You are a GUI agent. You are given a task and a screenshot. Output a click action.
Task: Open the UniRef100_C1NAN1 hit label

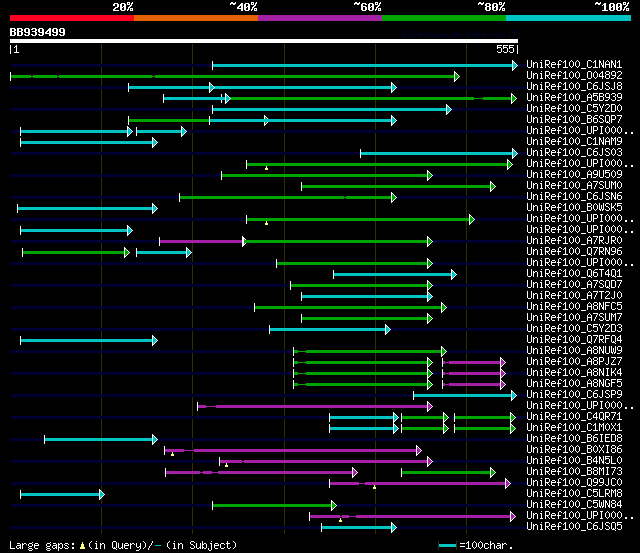point(574,64)
